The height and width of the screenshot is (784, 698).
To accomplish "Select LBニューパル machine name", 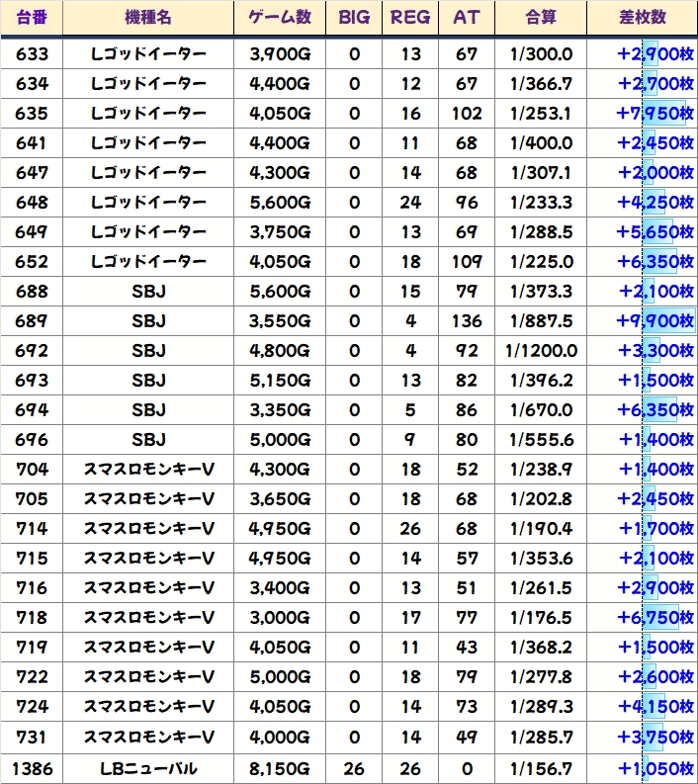I will click(x=148, y=769).
